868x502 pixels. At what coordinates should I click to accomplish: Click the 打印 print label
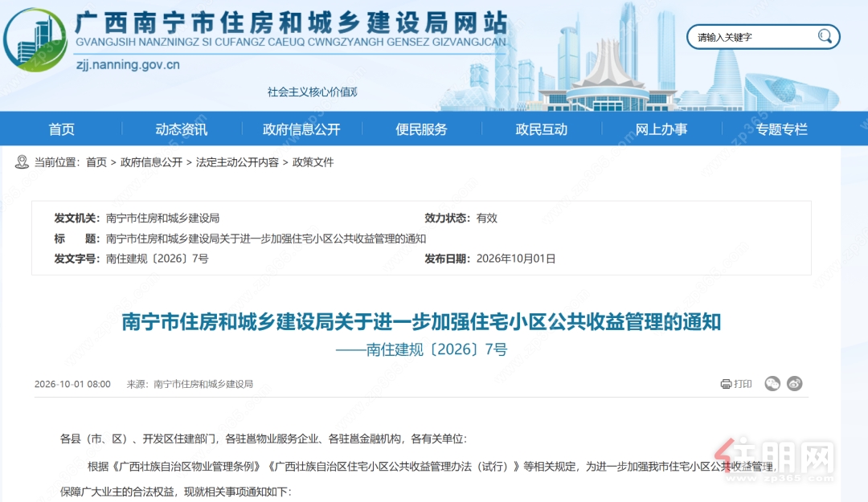pos(743,384)
